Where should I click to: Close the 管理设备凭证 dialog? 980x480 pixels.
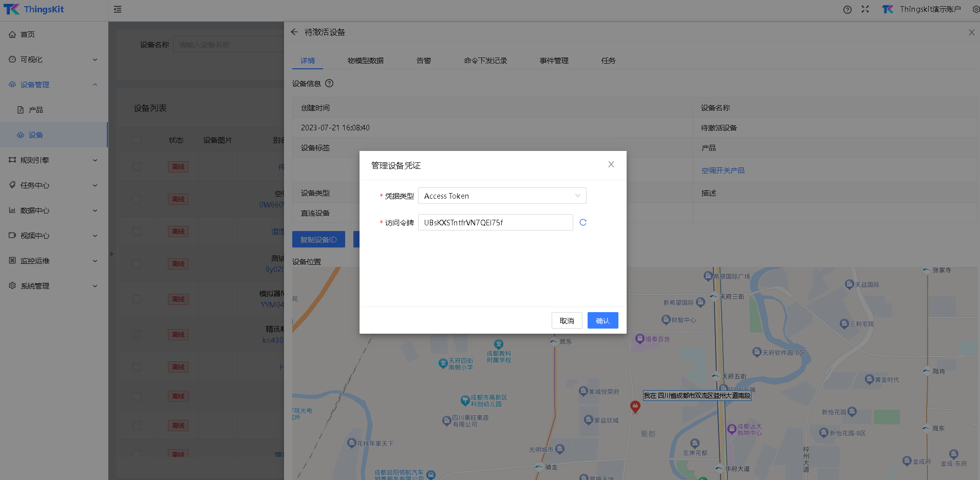[611, 165]
